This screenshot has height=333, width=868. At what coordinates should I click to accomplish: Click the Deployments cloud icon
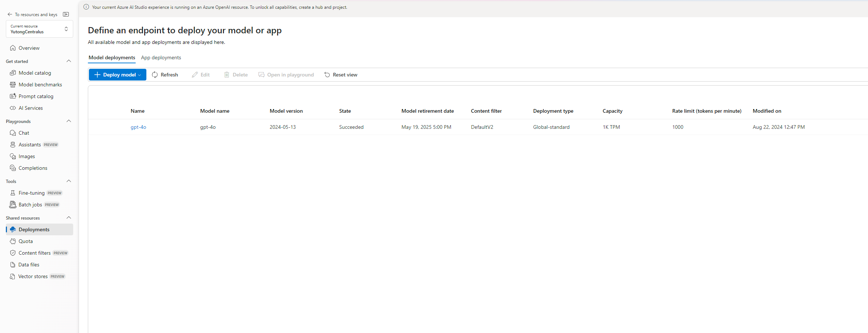tap(13, 229)
